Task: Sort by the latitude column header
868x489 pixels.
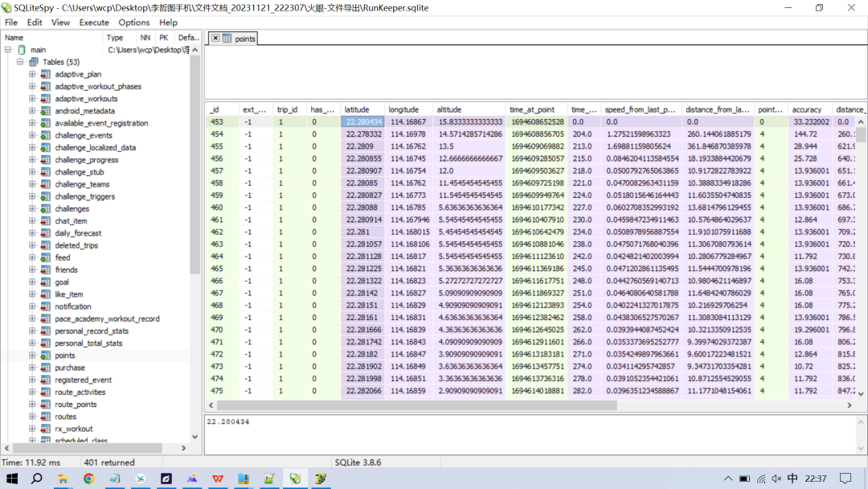Action: pos(362,109)
